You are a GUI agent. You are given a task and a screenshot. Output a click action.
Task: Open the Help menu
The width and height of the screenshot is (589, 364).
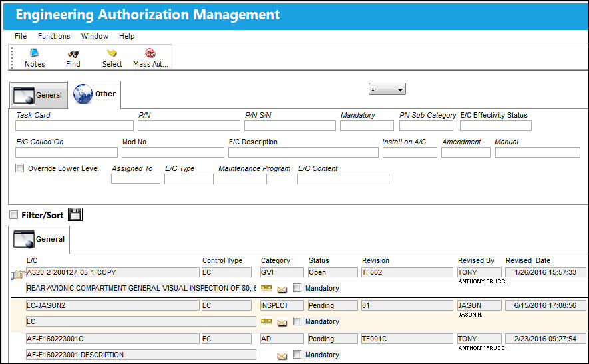pos(127,36)
